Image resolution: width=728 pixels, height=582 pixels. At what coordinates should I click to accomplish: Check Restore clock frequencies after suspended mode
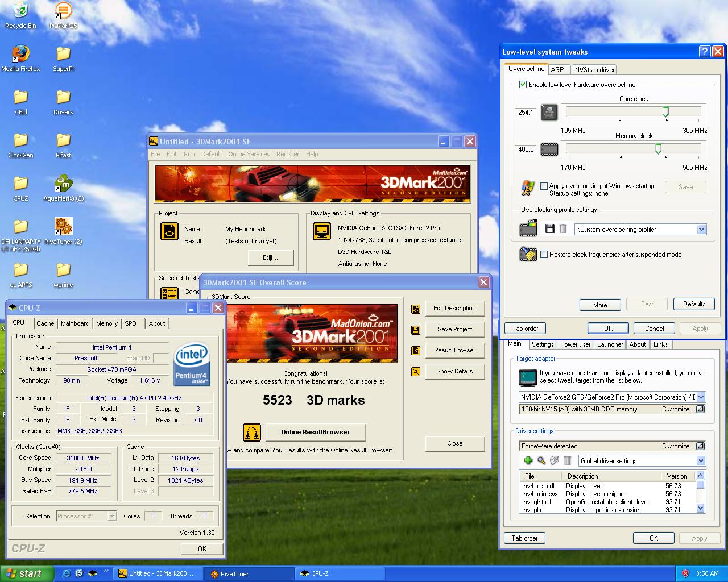(544, 255)
